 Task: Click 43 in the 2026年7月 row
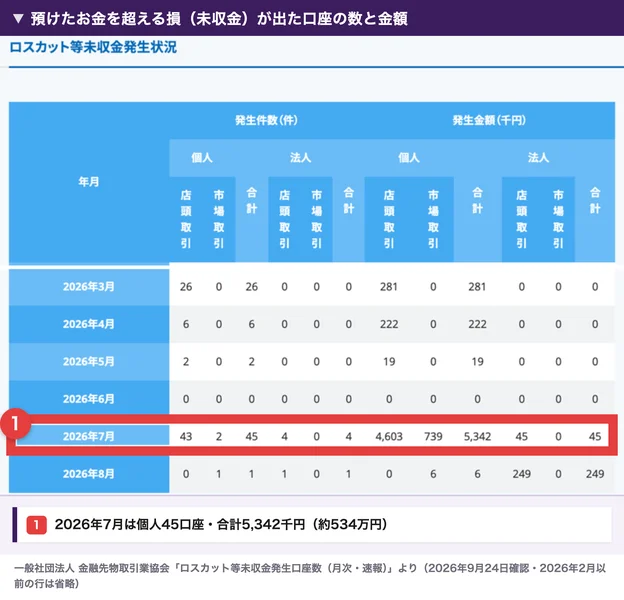(x=186, y=436)
